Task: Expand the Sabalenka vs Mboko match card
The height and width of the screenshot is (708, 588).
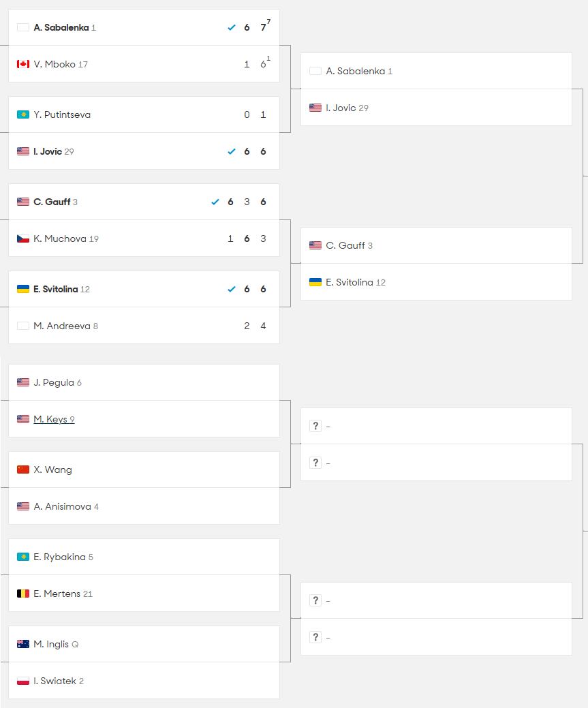Action: click(x=136, y=46)
